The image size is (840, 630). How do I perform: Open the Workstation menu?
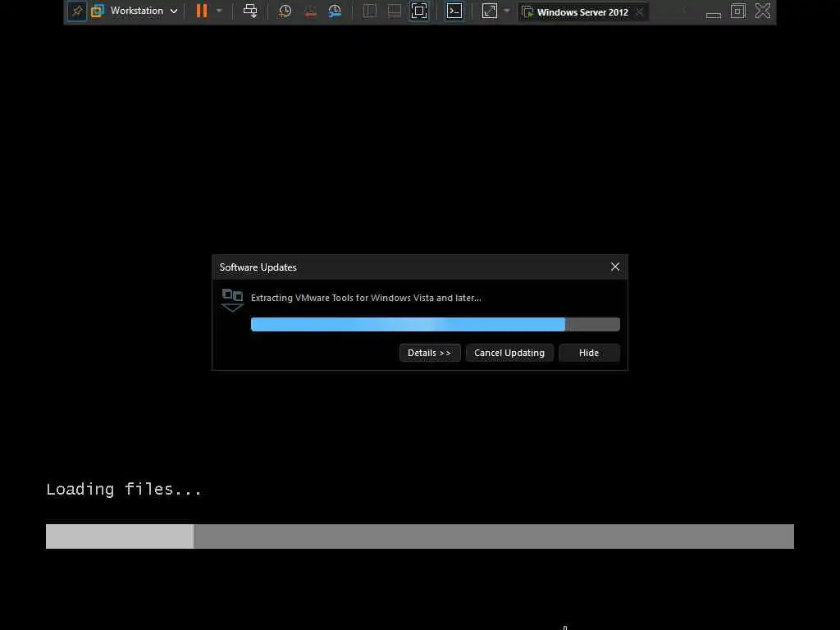click(136, 11)
